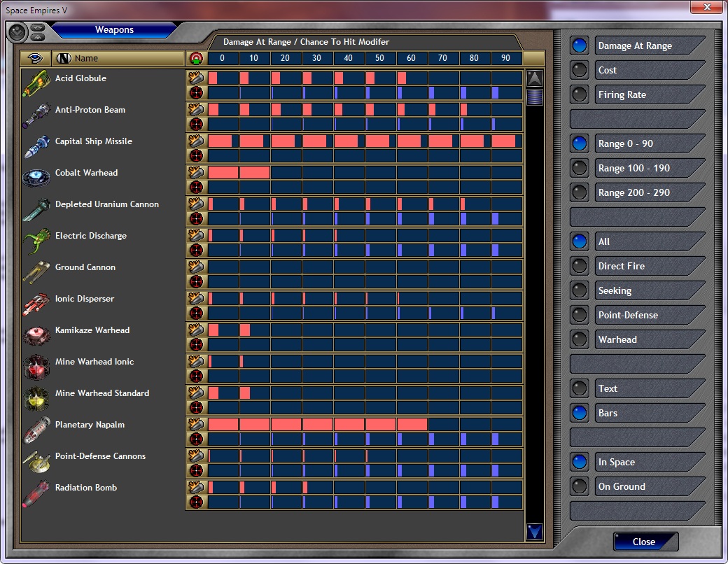Select the Warhead filter radio button

tap(580, 339)
